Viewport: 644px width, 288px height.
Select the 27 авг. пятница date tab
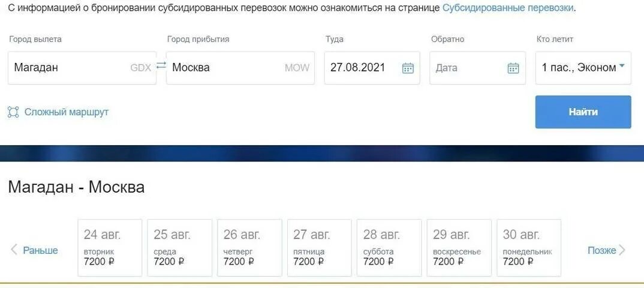[319, 248]
